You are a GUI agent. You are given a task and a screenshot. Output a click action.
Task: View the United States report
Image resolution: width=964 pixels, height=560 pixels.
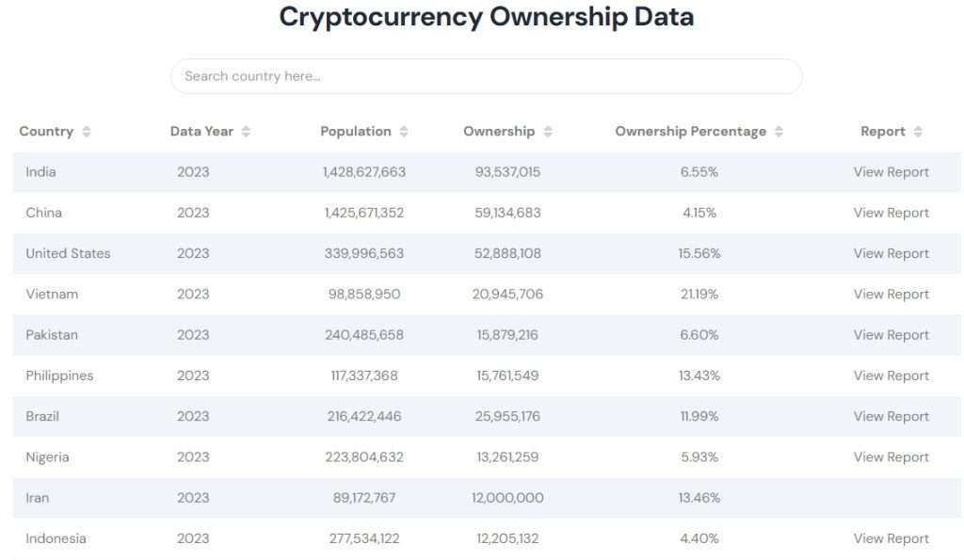[x=891, y=253]
